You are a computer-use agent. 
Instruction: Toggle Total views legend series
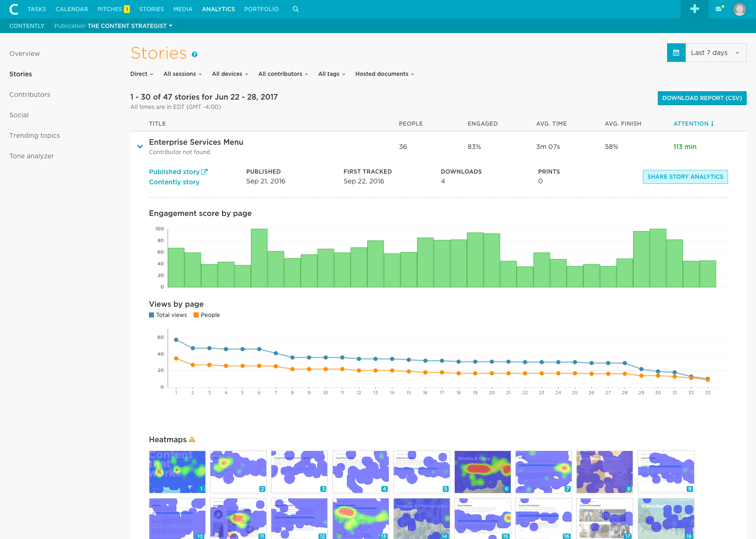(168, 315)
